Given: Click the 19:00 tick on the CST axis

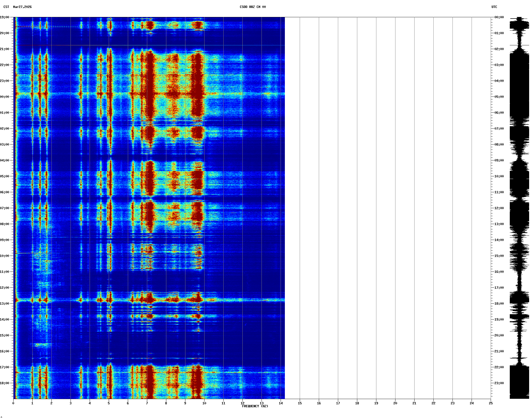Looking at the screenshot, I should [x=5, y=17].
